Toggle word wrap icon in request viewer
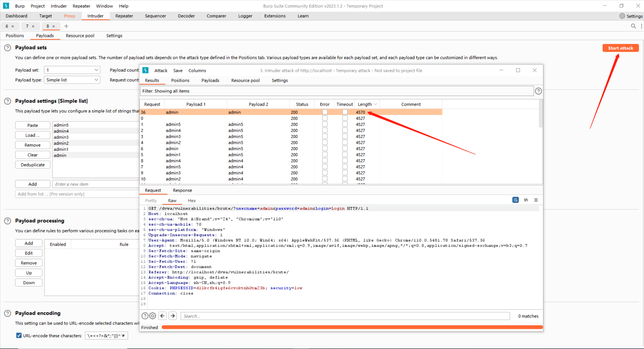Screen dimensions: 644x349 515,200
